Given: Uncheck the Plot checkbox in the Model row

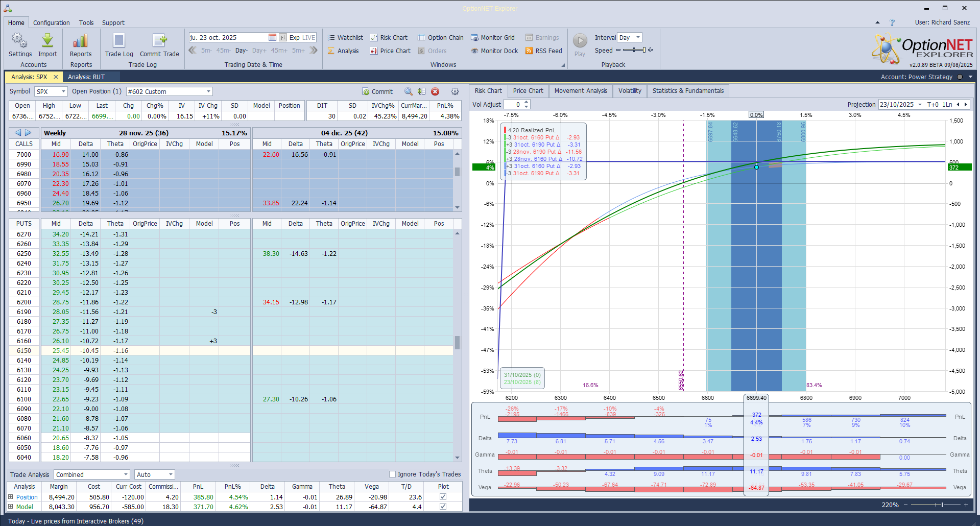Looking at the screenshot, I should pos(443,507).
